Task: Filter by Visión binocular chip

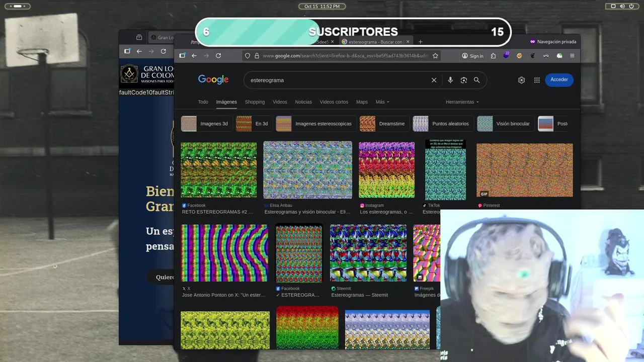Action: tap(506, 124)
